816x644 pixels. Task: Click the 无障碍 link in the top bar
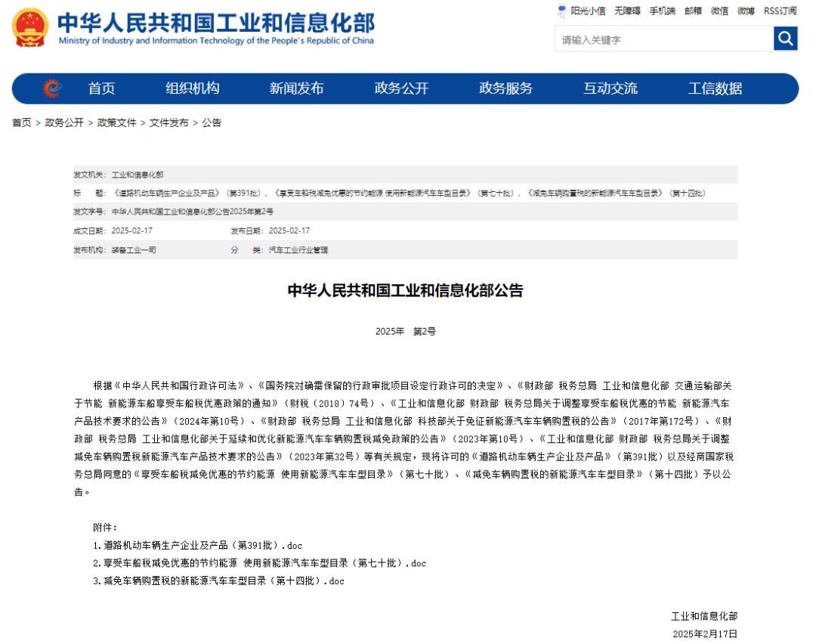coord(627,11)
